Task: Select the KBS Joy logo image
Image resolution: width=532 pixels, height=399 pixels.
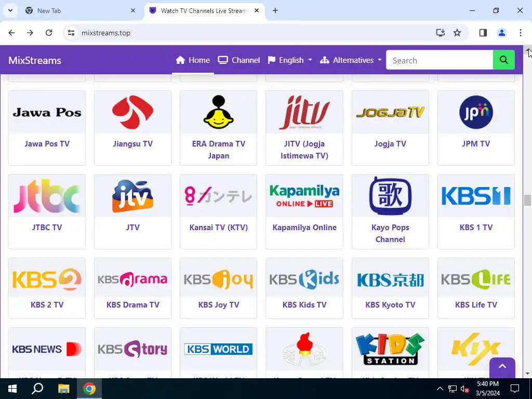Action: pos(219,280)
